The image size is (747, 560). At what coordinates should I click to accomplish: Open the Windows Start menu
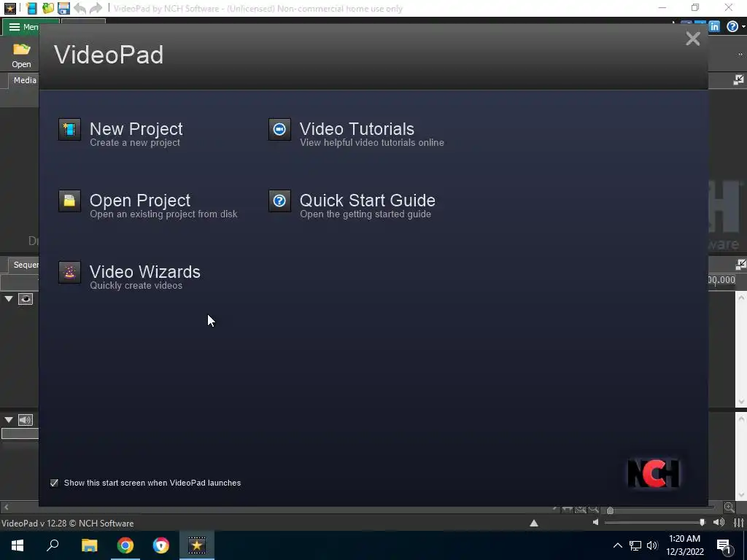(18, 545)
